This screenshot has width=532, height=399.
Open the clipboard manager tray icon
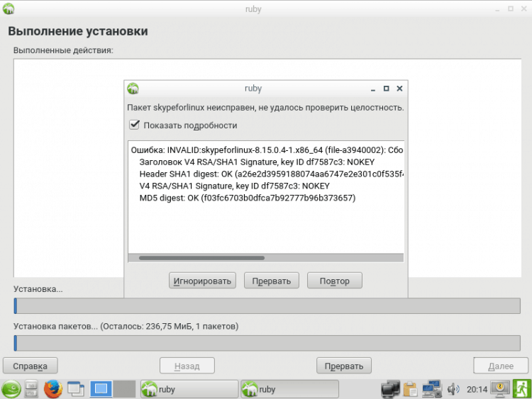pyautogui.click(x=410, y=389)
